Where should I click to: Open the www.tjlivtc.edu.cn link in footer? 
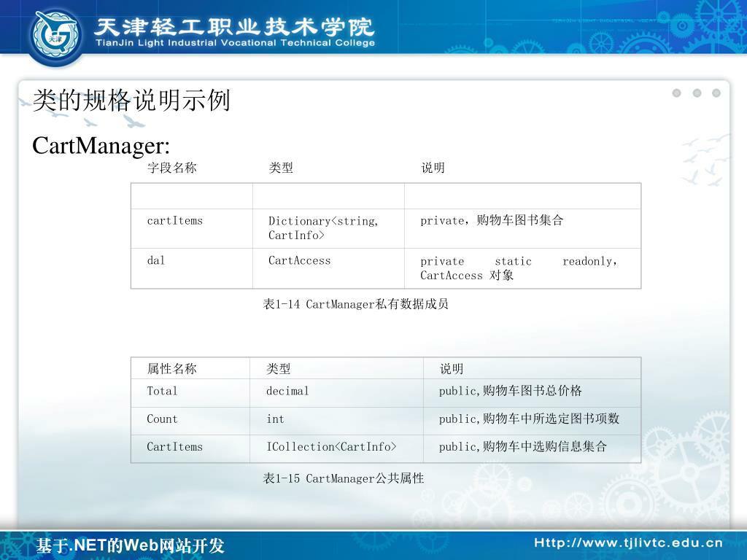pyautogui.click(x=628, y=542)
